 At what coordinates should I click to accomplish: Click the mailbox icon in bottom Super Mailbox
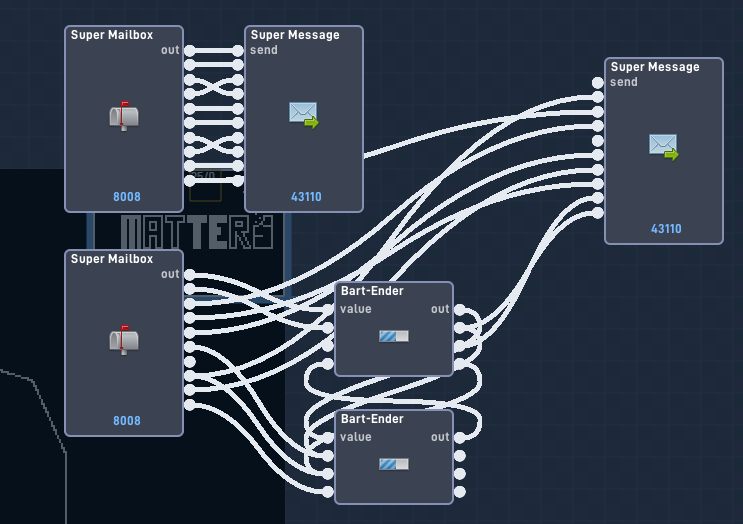124,340
